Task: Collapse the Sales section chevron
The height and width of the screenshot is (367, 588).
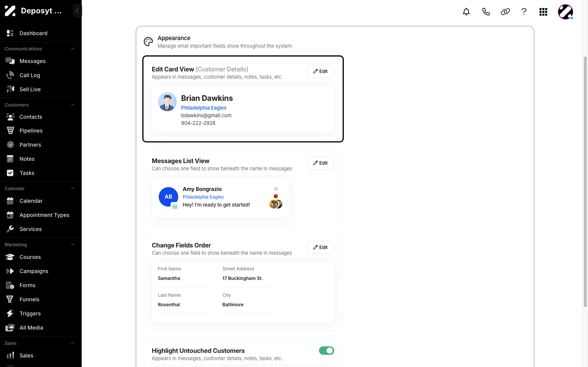Action: tap(72, 343)
